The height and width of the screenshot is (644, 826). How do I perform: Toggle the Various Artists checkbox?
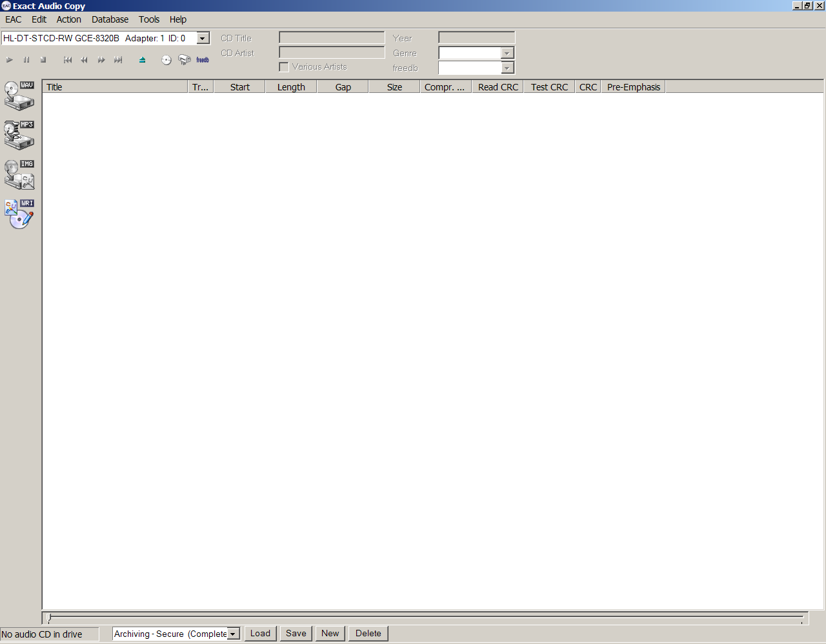point(284,67)
